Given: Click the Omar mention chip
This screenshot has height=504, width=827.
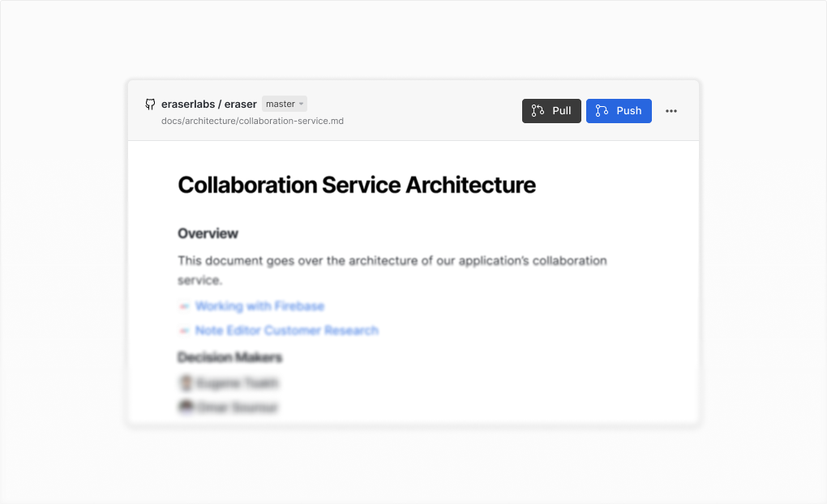Looking at the screenshot, I should tap(228, 407).
